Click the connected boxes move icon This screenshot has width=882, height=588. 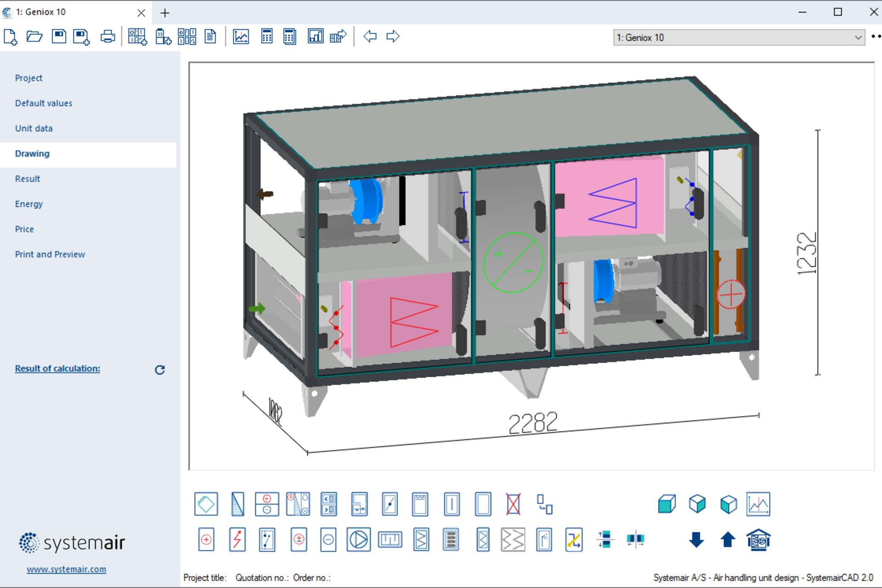[x=544, y=504]
